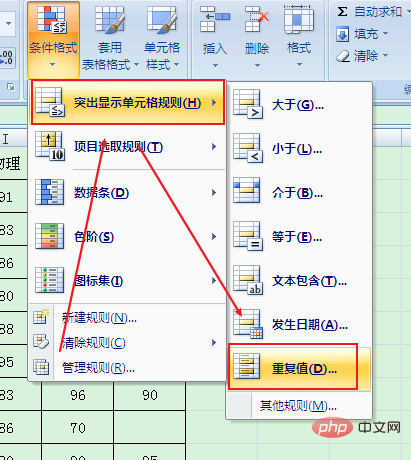Click the 文本包含 ab text icon

pyautogui.click(x=248, y=280)
